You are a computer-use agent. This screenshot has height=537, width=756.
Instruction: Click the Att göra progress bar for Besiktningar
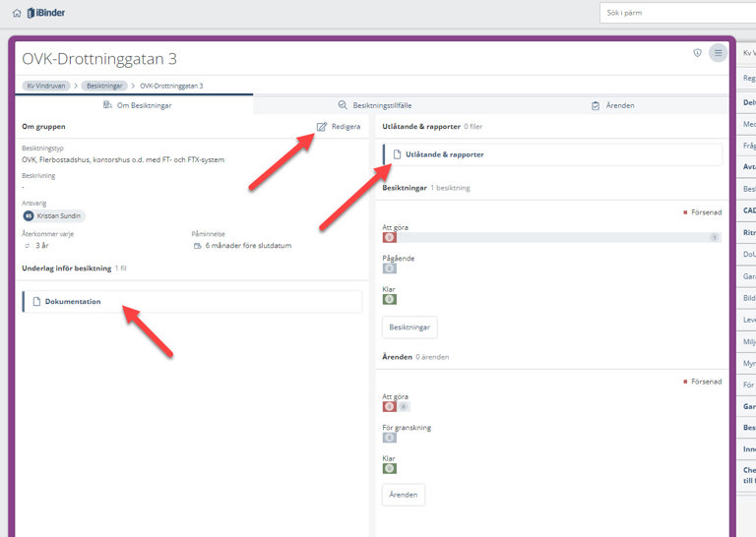coord(551,237)
